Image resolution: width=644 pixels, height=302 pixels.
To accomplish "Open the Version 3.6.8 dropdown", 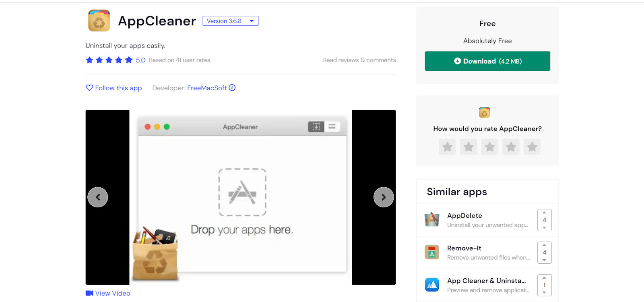I will [x=230, y=21].
